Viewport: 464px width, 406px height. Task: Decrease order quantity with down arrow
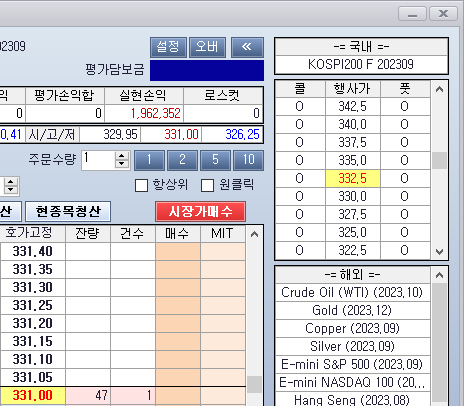click(122, 164)
